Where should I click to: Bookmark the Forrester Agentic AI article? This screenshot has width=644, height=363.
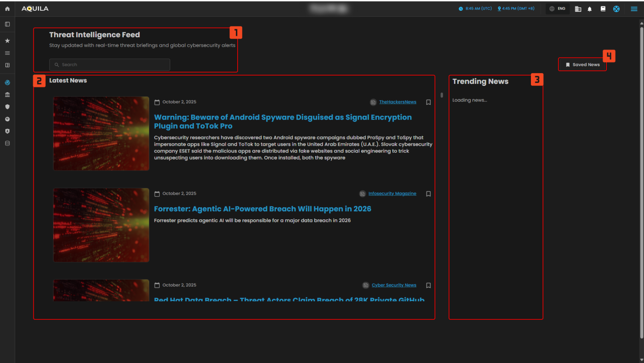[x=428, y=194]
